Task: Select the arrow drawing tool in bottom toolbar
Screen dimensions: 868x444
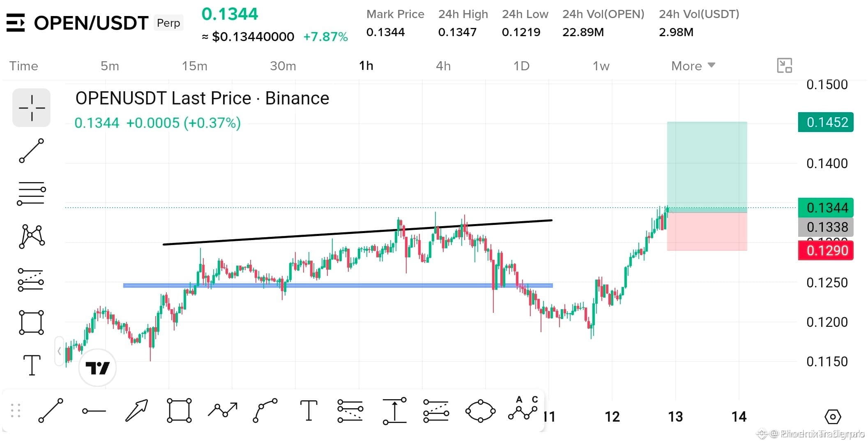Action: (136, 410)
